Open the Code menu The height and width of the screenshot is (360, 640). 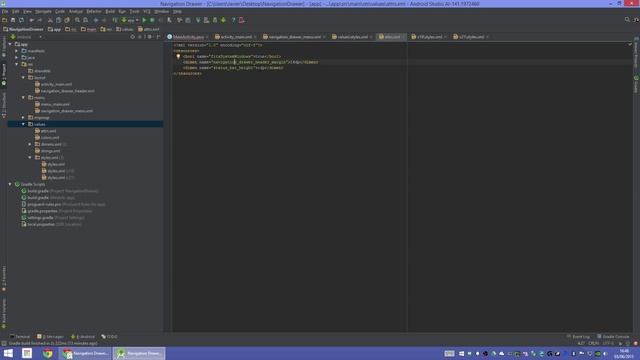coord(60,11)
